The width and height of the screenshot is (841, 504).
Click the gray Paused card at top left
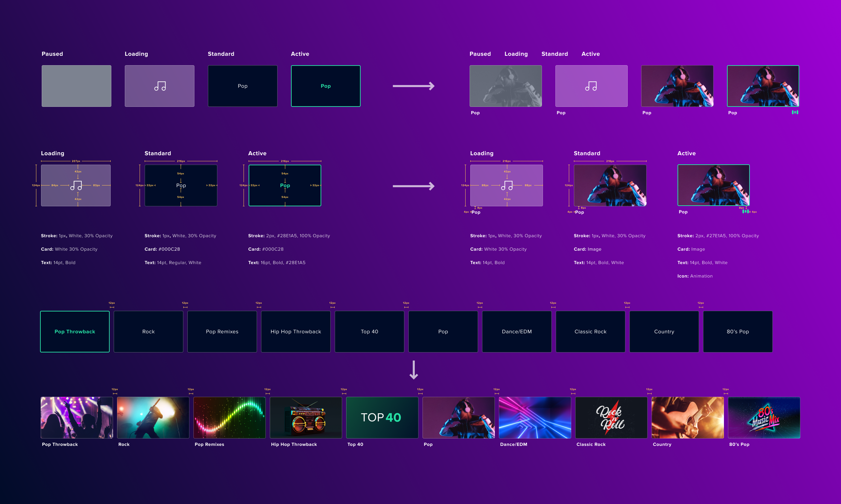(x=76, y=86)
